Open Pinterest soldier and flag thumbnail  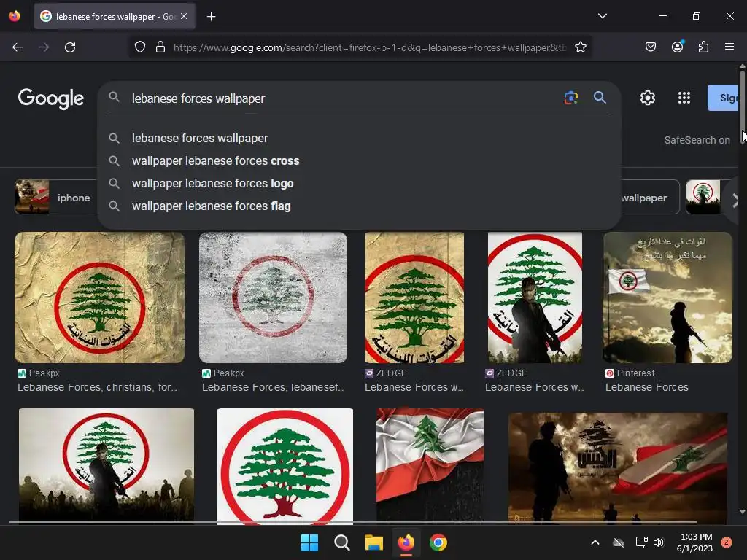(667, 297)
